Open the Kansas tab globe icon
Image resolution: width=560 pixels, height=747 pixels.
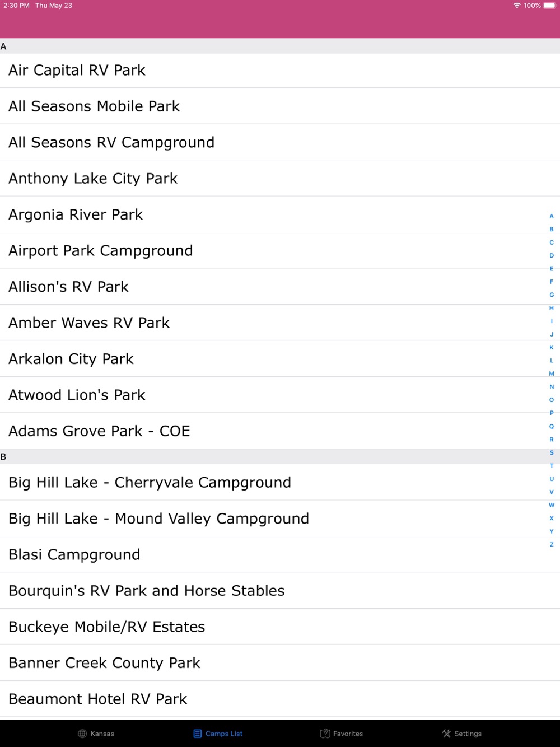pyautogui.click(x=82, y=734)
